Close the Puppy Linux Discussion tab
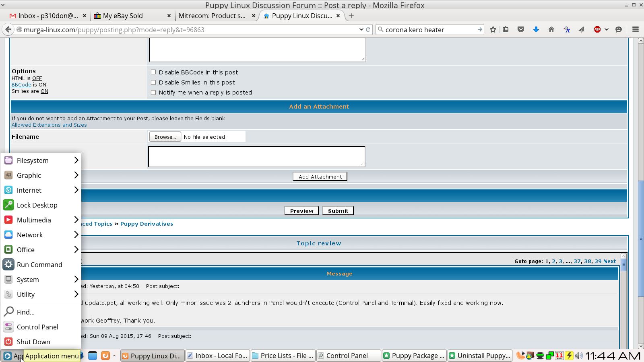This screenshot has width=644, height=362. tap(338, 16)
